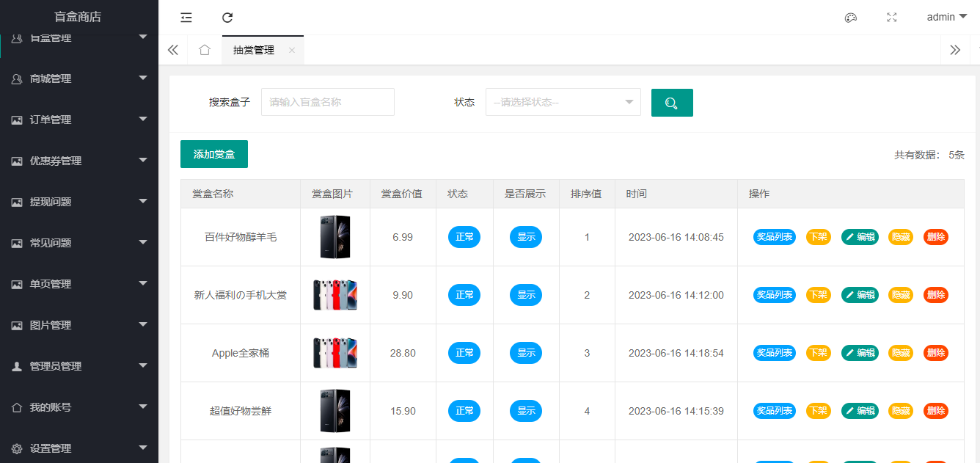Click the home icon tab

point(205,50)
